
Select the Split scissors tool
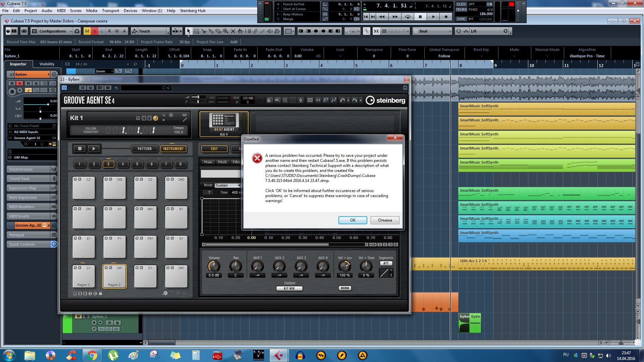click(204, 31)
